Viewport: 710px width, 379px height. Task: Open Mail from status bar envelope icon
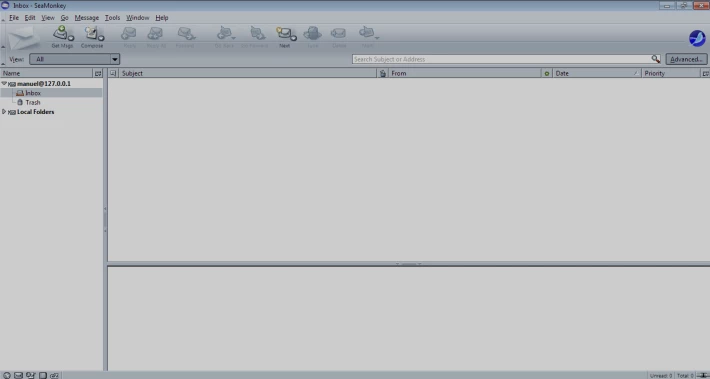pyautogui.click(x=19, y=375)
